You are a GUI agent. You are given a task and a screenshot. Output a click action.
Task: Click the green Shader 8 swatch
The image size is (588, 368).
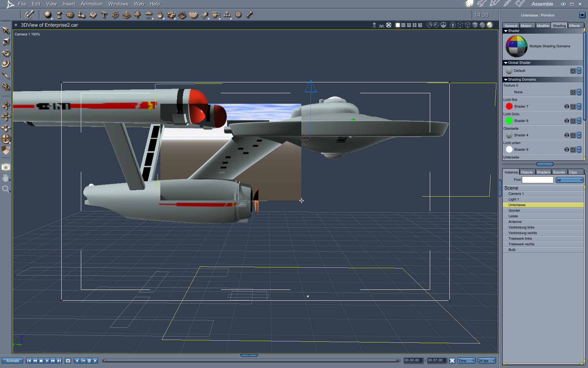[509, 121]
